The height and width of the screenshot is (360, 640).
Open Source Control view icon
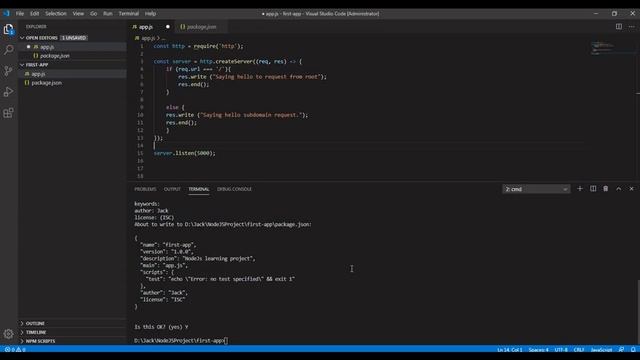tap(9, 71)
